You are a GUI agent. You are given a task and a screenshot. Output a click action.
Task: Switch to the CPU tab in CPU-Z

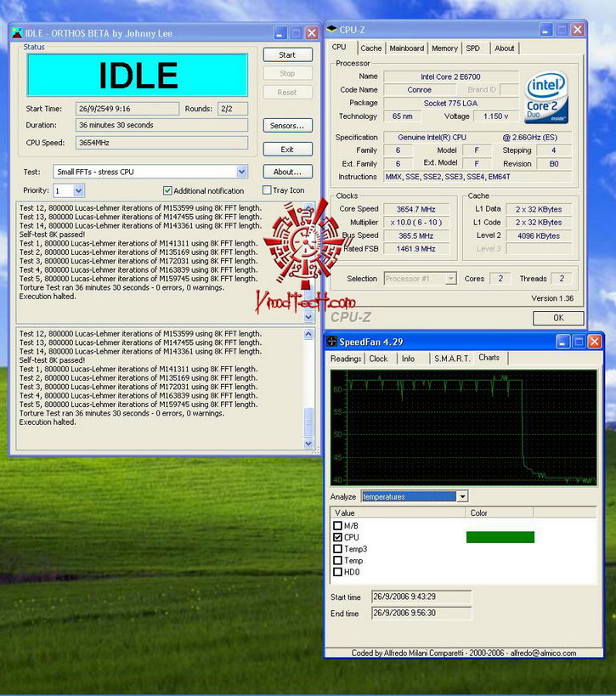click(339, 47)
